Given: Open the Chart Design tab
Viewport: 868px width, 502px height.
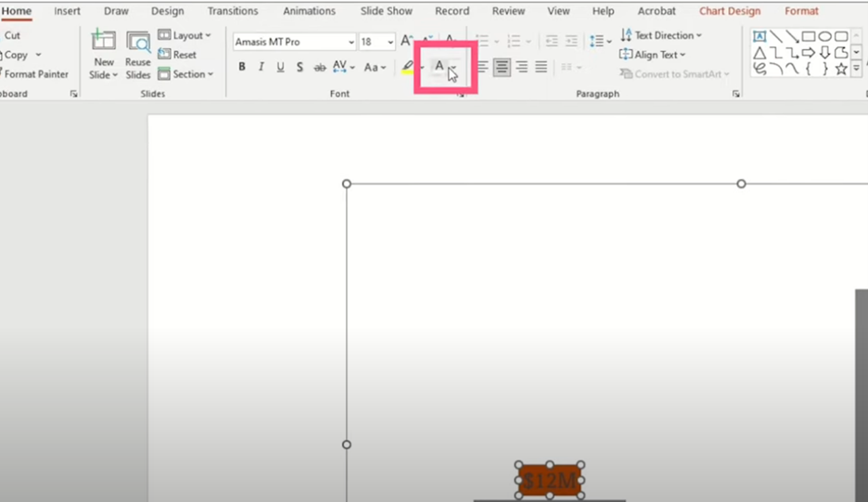Looking at the screenshot, I should tap(730, 11).
